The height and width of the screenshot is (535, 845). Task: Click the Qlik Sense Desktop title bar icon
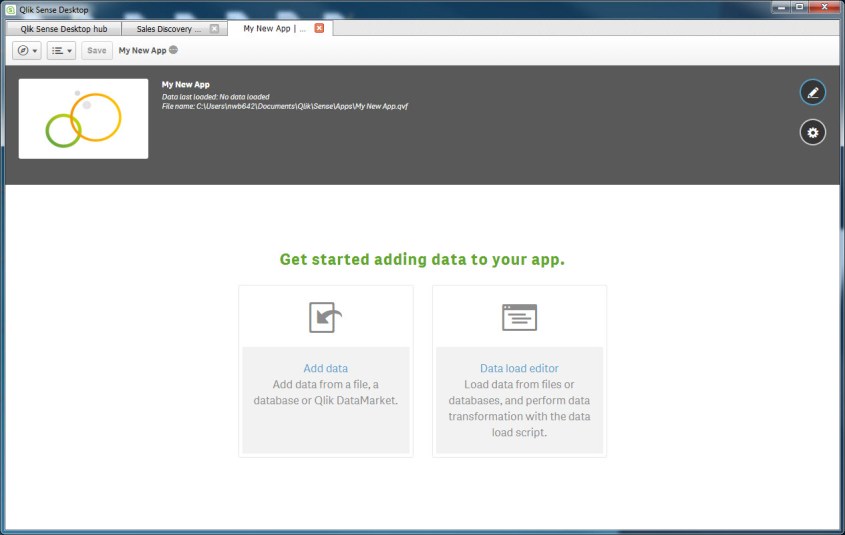coord(10,10)
